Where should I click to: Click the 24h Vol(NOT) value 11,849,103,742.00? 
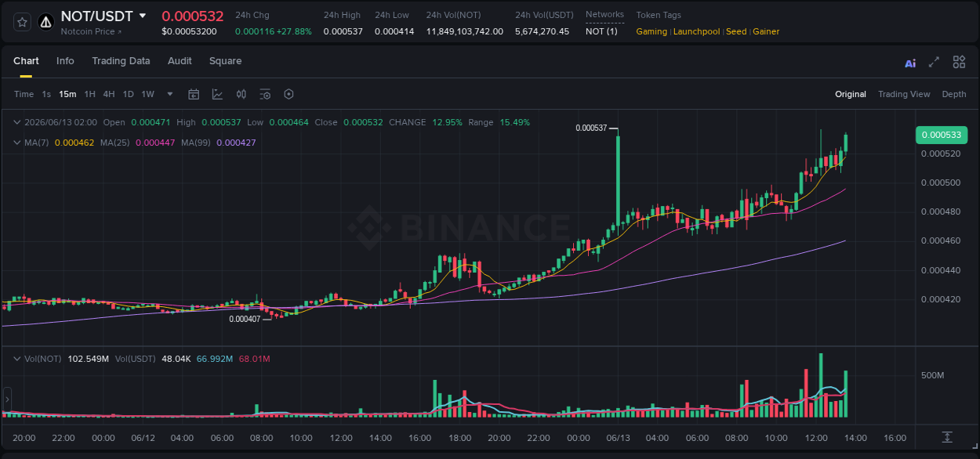pos(465,31)
